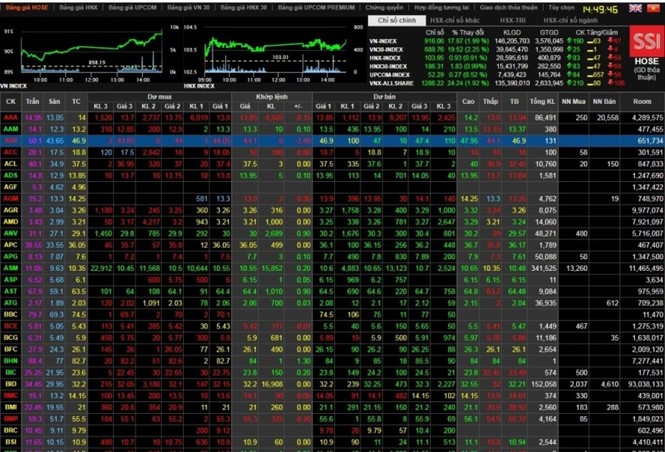Click the Thấp column header
Screen dimensions: 665x452
pyautogui.click(x=490, y=102)
